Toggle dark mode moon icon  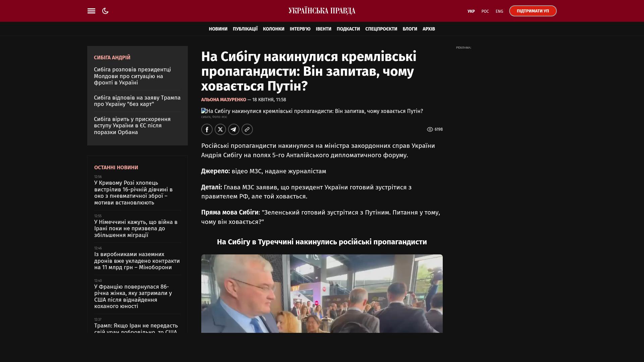click(105, 11)
